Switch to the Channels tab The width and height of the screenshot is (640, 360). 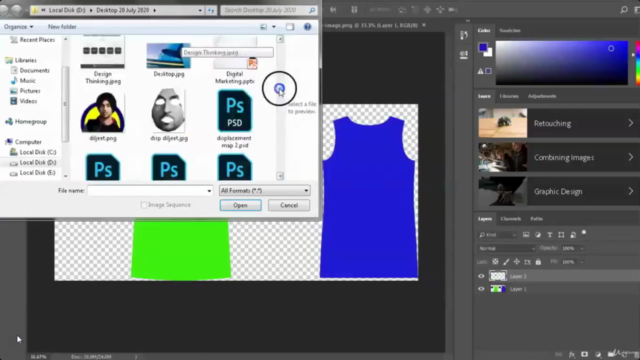(511, 219)
